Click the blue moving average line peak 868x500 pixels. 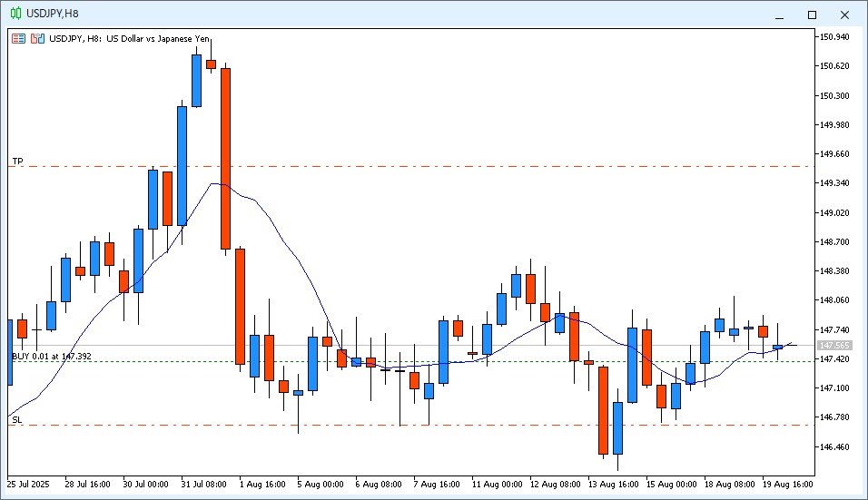point(214,183)
